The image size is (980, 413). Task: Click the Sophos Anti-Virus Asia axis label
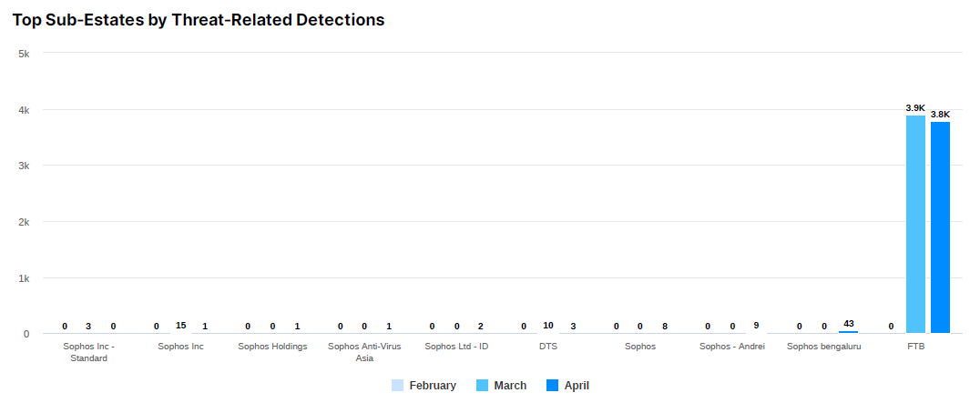point(364,352)
